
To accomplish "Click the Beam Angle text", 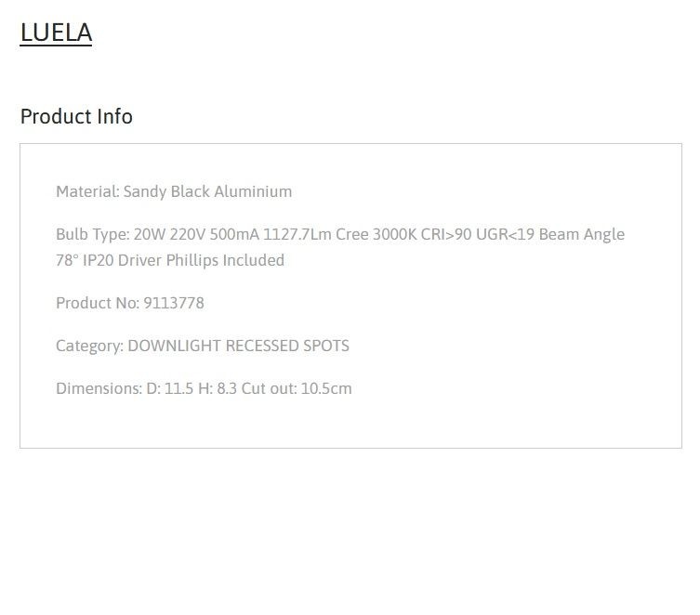I will pos(582,235).
